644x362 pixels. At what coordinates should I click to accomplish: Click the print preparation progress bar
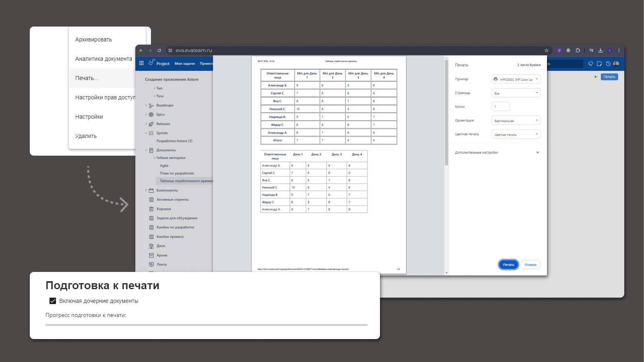click(x=206, y=325)
